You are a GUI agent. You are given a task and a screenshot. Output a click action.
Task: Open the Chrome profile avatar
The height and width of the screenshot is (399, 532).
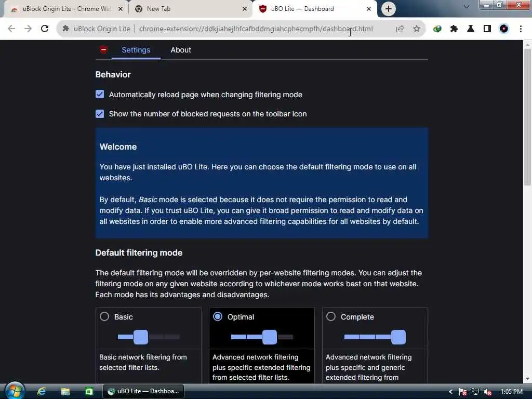click(504, 29)
